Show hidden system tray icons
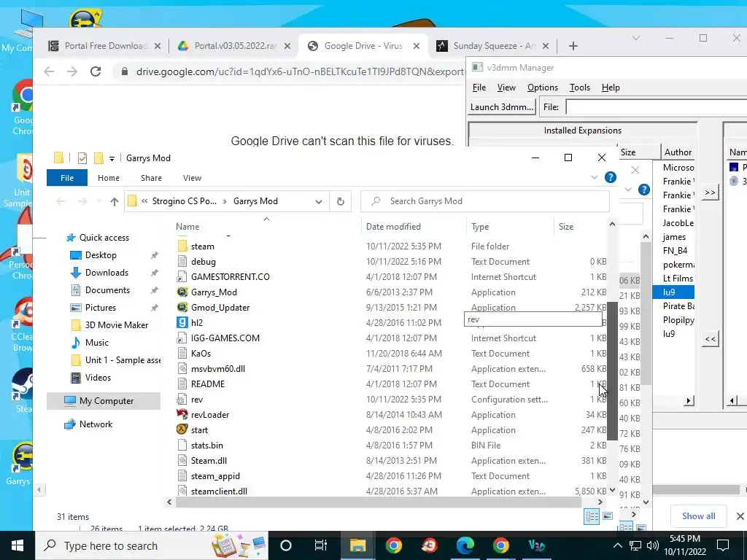Viewport: 747px width, 560px height. pyautogui.click(x=617, y=545)
